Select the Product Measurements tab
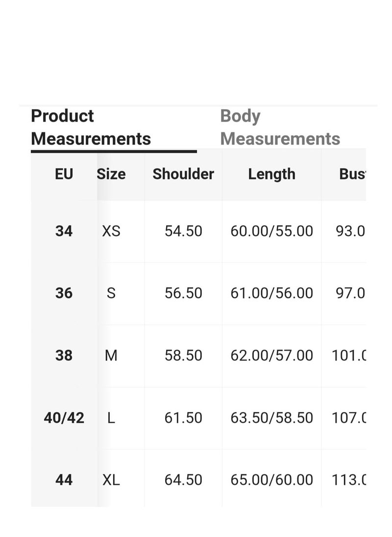Image resolution: width=392 pixels, height=537 pixels. pyautogui.click(x=91, y=127)
